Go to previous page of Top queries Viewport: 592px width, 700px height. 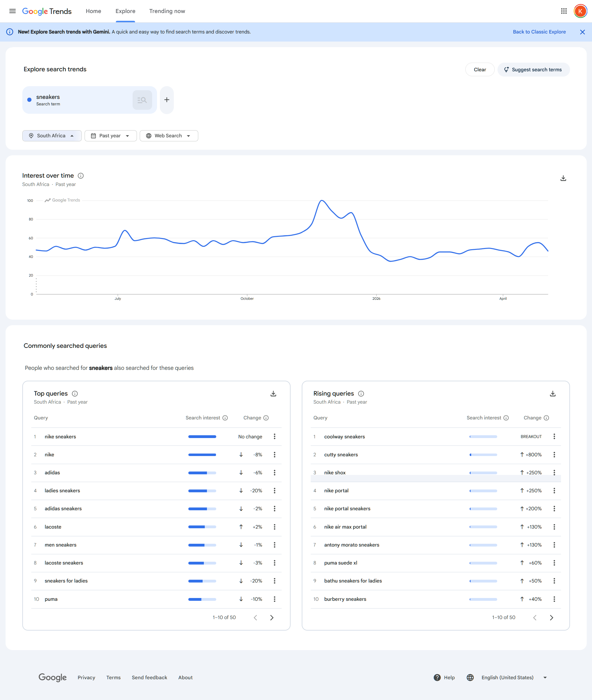point(255,617)
